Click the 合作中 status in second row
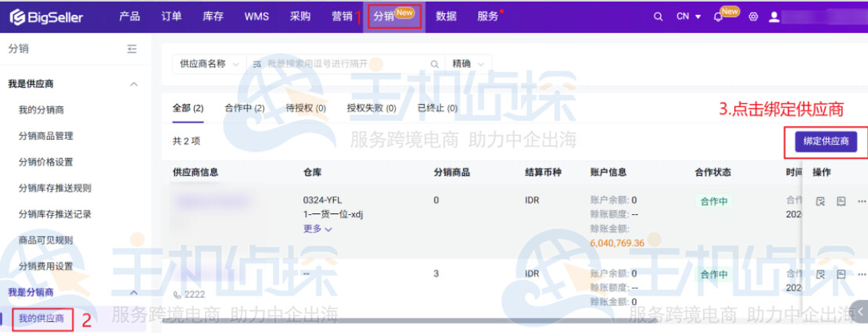Viewport: 868px width, 333px height. tap(713, 274)
